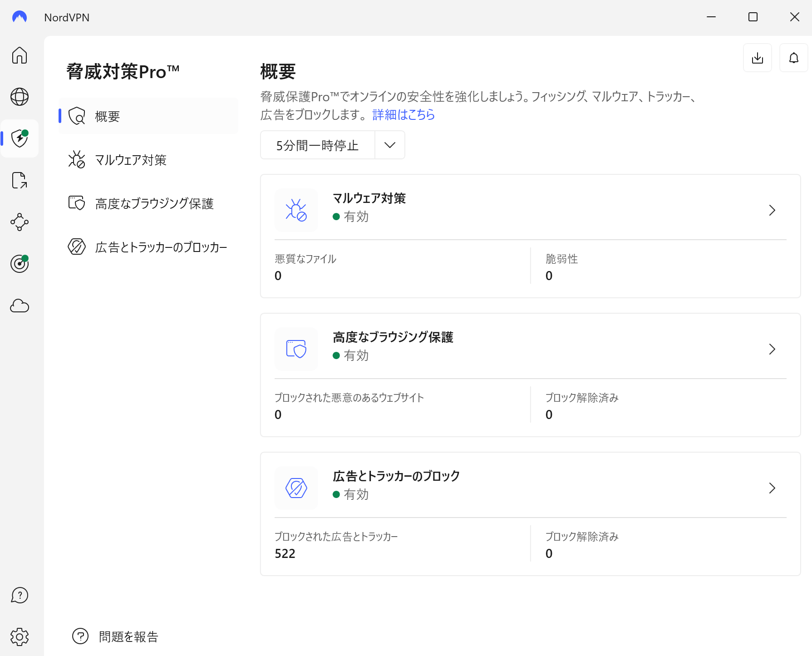Screen dimensions: 812x656
Task: Expand the 広告とトラッカーのブロック card chevron
Action: pos(772,488)
